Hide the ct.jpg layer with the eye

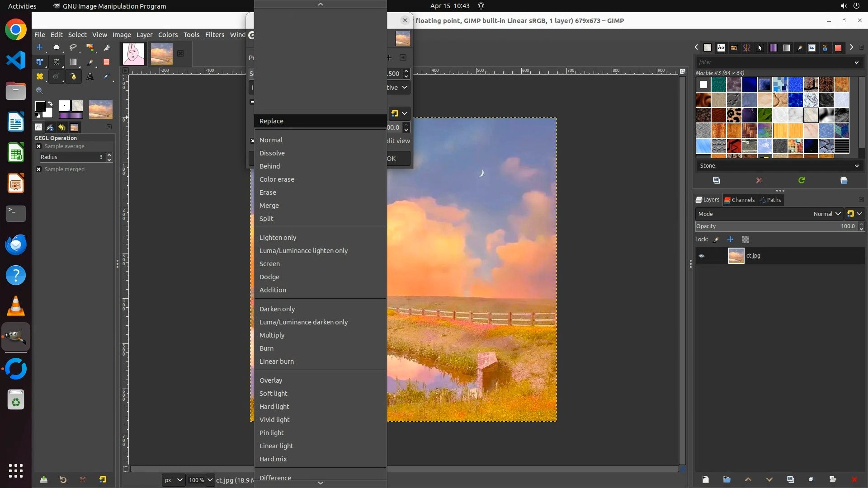click(702, 256)
